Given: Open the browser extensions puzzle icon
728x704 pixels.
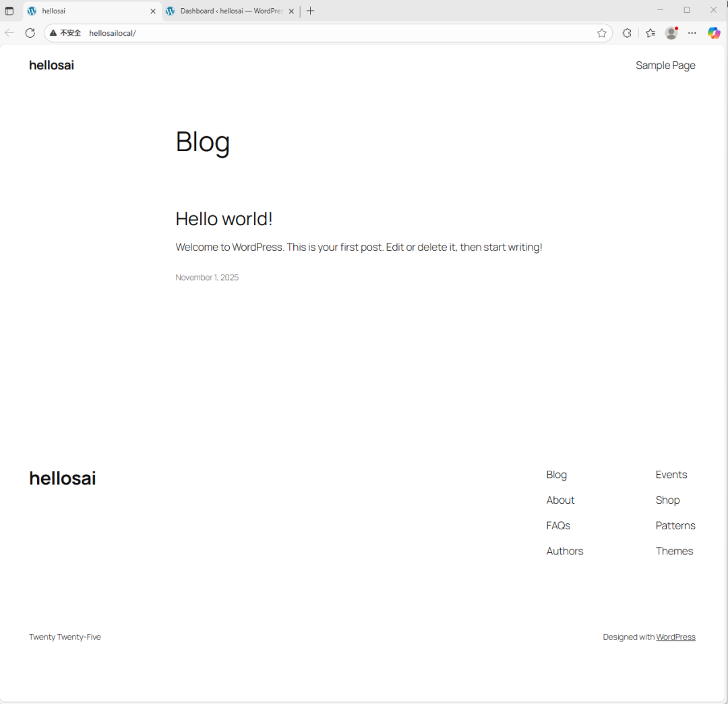Looking at the screenshot, I should point(627,33).
